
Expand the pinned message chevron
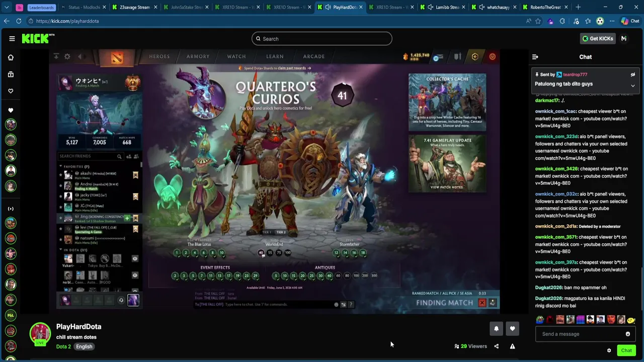click(633, 85)
